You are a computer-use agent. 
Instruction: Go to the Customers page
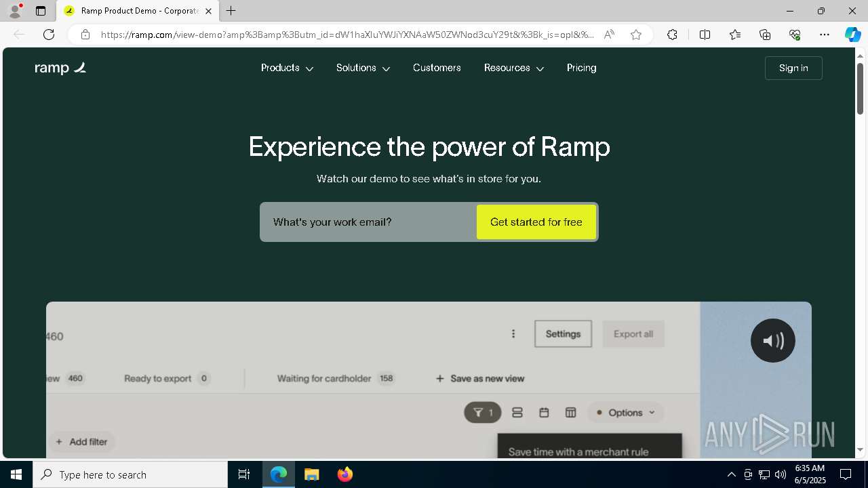tap(437, 68)
